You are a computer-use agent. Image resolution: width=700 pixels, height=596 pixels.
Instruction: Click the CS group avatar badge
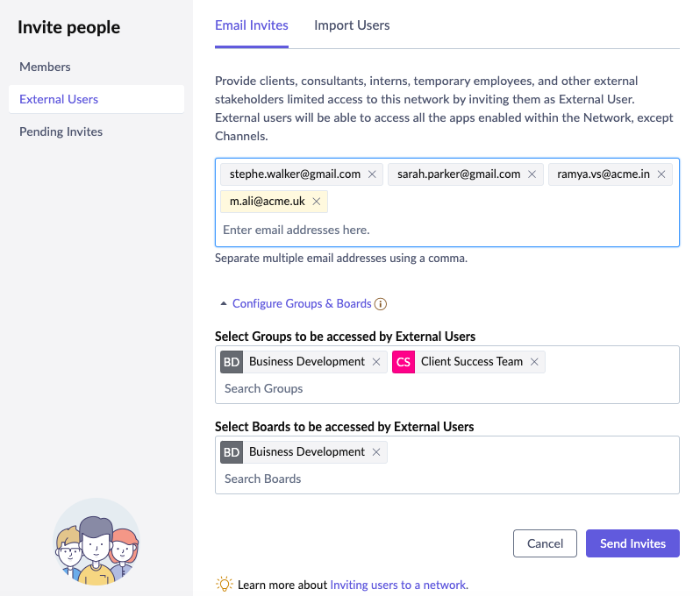(x=404, y=362)
